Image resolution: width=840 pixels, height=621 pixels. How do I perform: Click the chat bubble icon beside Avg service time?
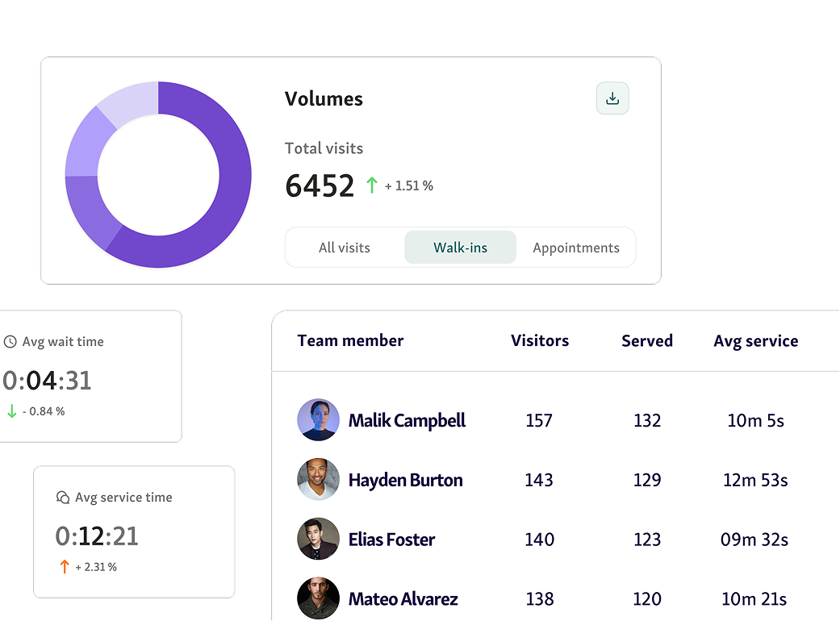63,498
